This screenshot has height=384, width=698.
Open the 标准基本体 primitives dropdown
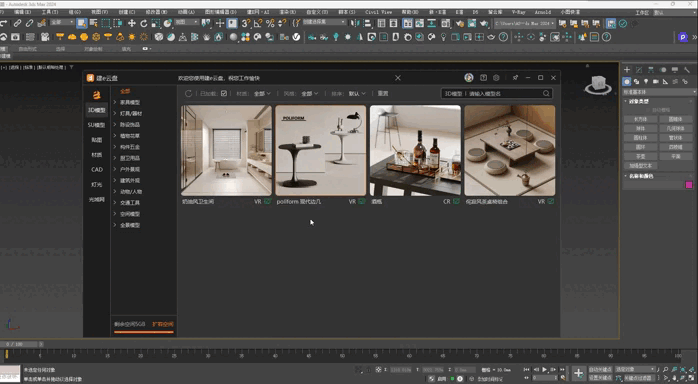(x=659, y=92)
